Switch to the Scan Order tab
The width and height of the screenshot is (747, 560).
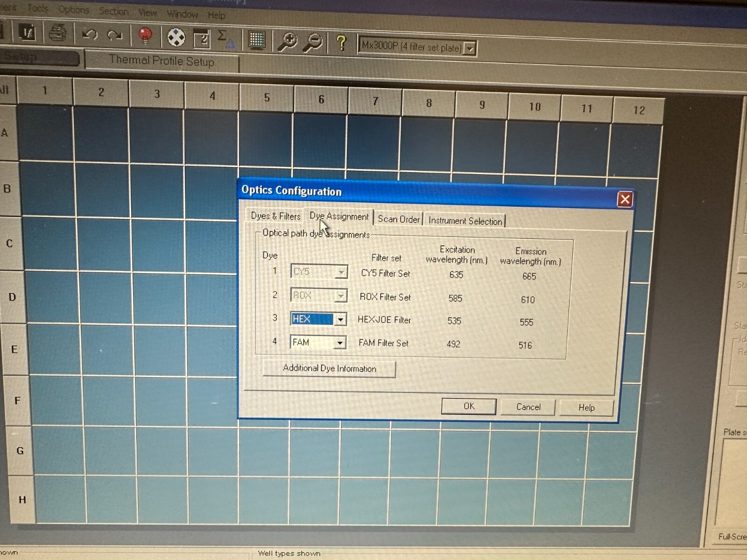pyautogui.click(x=398, y=219)
